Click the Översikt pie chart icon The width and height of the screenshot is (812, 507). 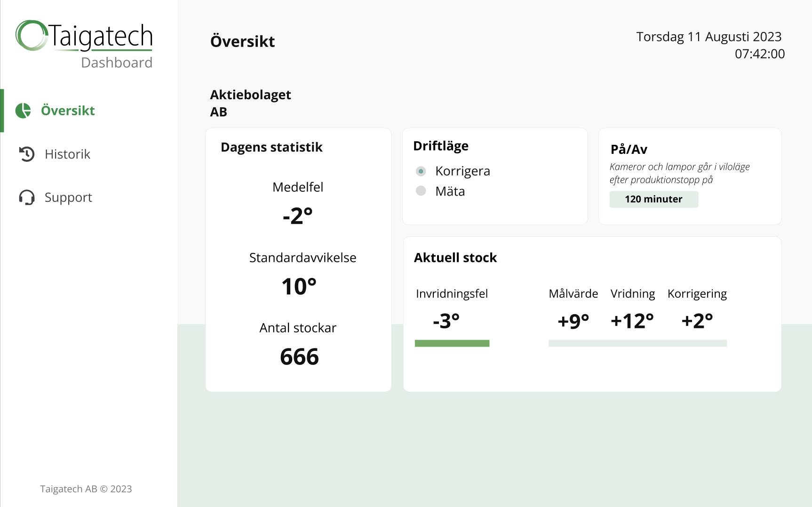pos(23,111)
